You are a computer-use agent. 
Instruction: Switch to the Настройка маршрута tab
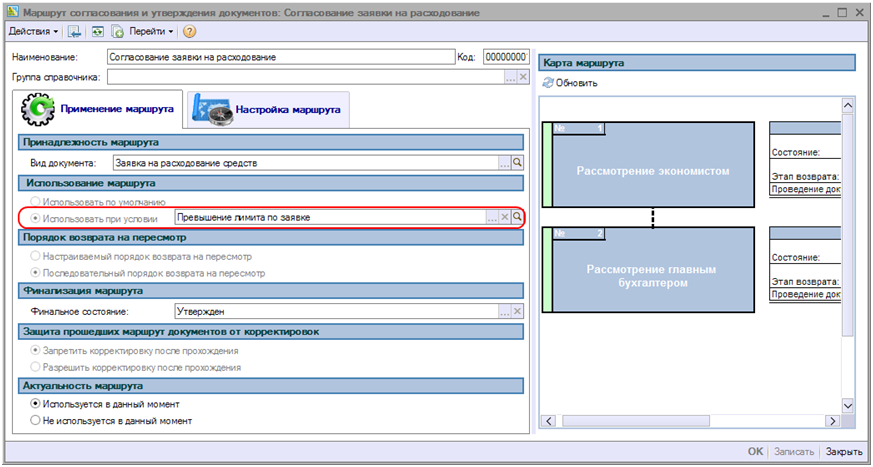click(x=270, y=109)
